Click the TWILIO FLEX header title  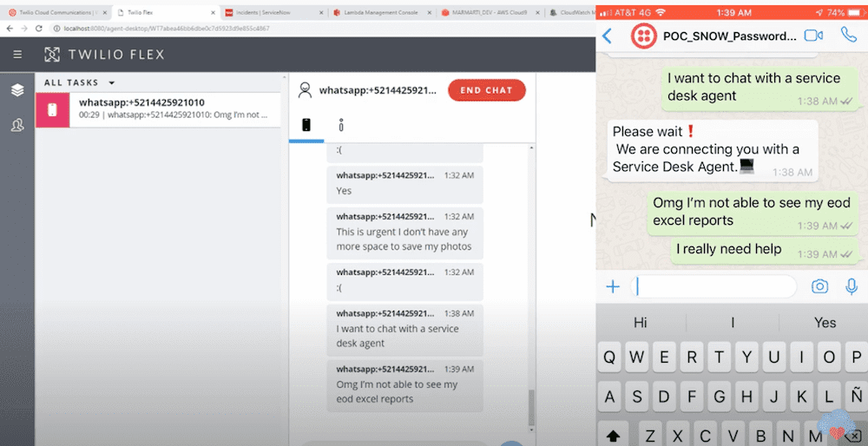[x=116, y=54]
